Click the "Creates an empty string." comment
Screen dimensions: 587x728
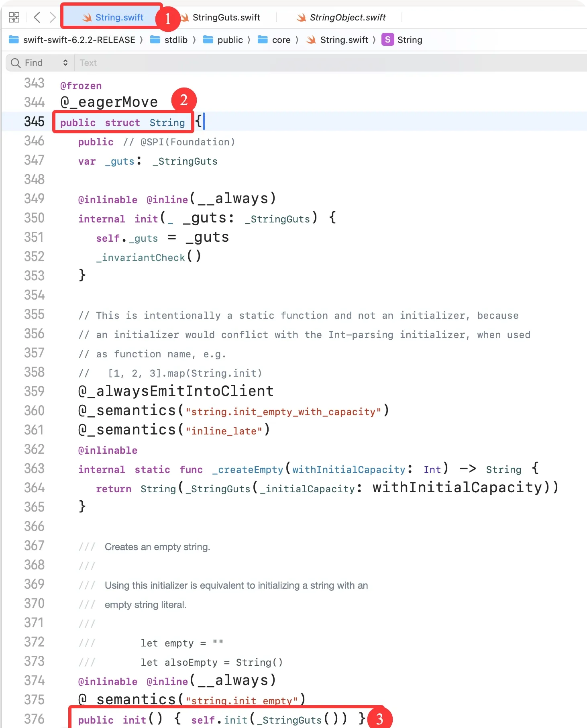click(x=157, y=547)
